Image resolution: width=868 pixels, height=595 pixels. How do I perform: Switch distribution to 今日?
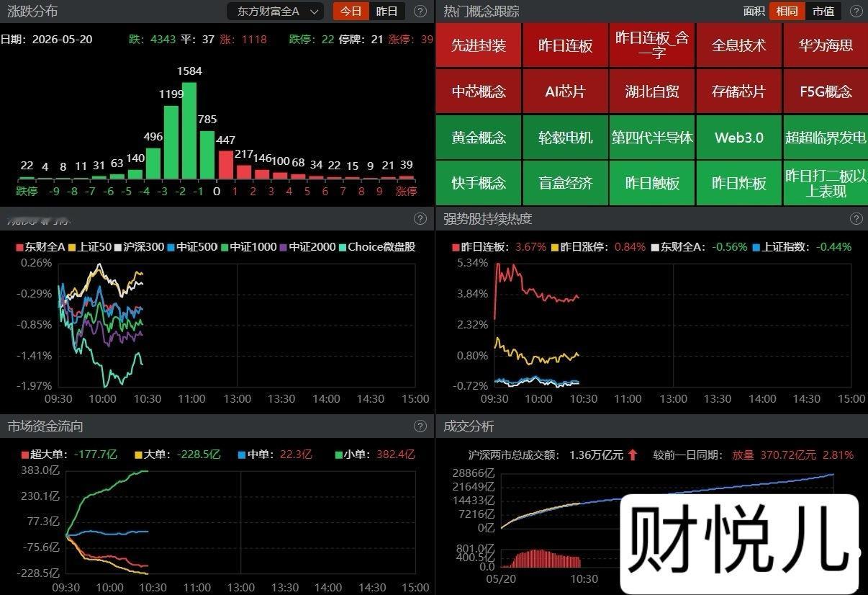point(351,12)
